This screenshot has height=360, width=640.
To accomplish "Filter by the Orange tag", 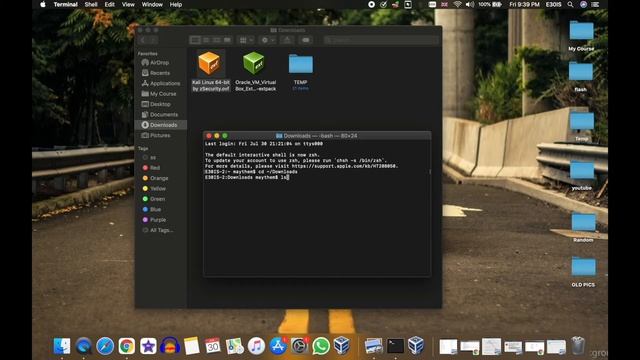I will [155, 178].
